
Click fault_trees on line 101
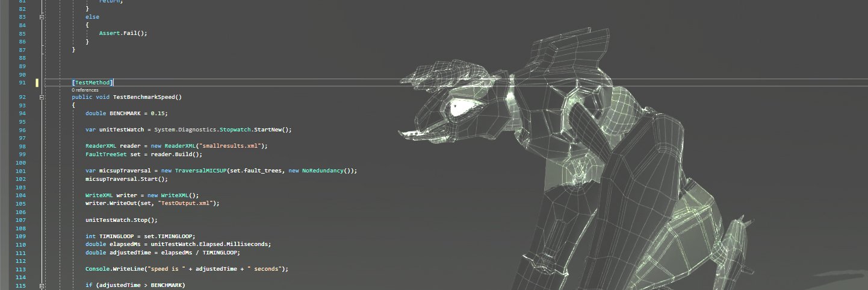(x=264, y=171)
